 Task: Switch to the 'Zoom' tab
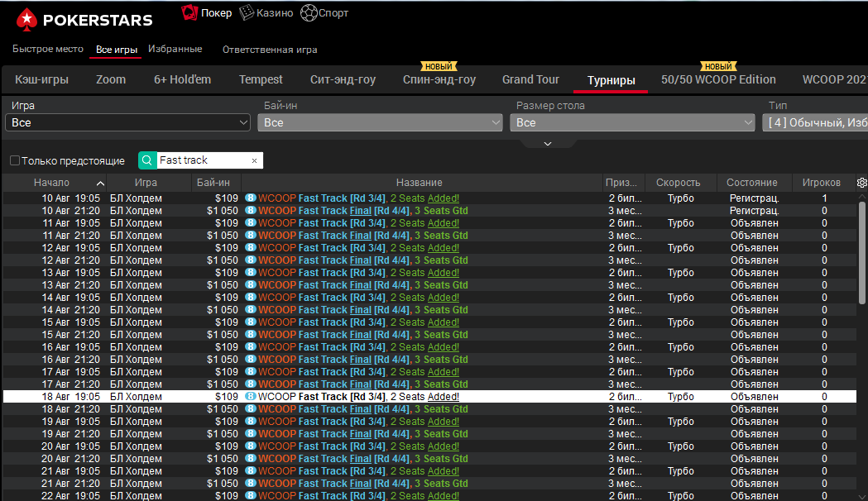tap(111, 79)
